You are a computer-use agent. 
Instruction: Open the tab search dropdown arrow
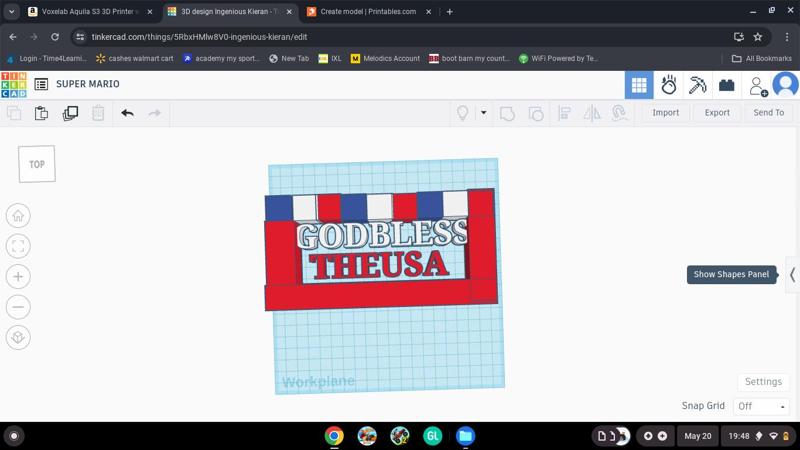(x=11, y=11)
